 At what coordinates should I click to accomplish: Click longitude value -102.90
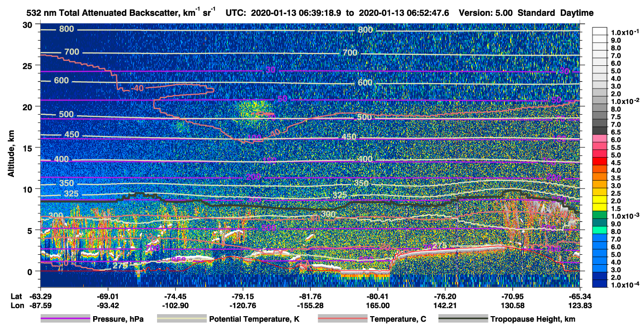pos(175,305)
